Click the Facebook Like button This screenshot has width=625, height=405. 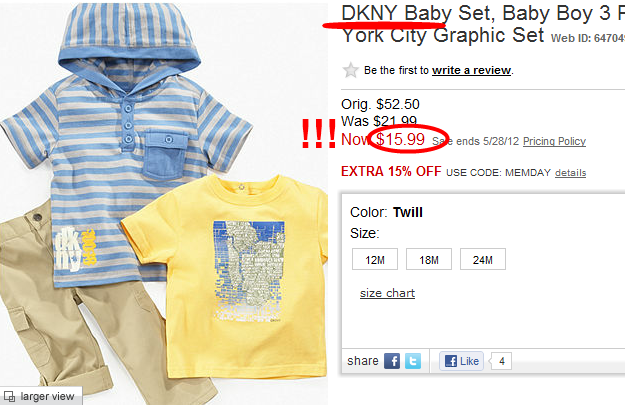(462, 361)
